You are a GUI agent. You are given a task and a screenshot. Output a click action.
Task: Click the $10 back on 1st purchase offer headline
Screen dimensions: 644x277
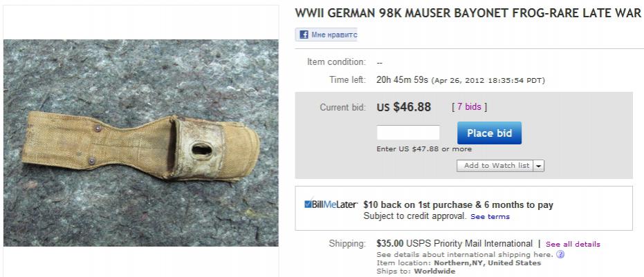click(x=459, y=204)
